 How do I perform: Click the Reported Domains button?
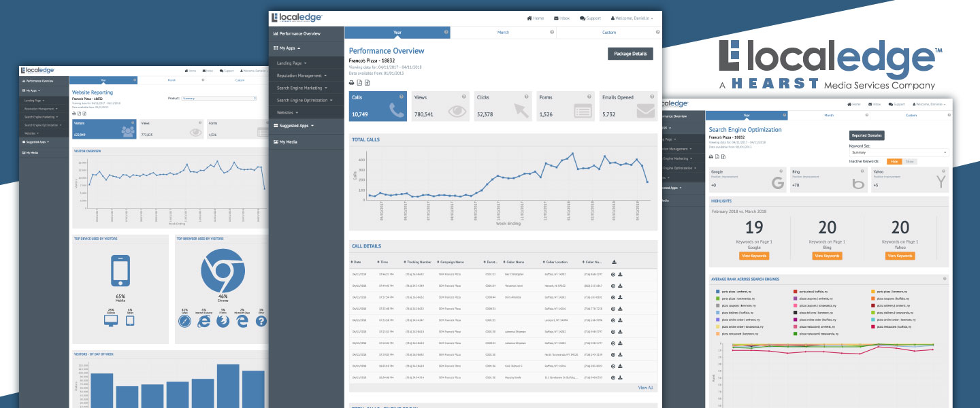tap(867, 135)
